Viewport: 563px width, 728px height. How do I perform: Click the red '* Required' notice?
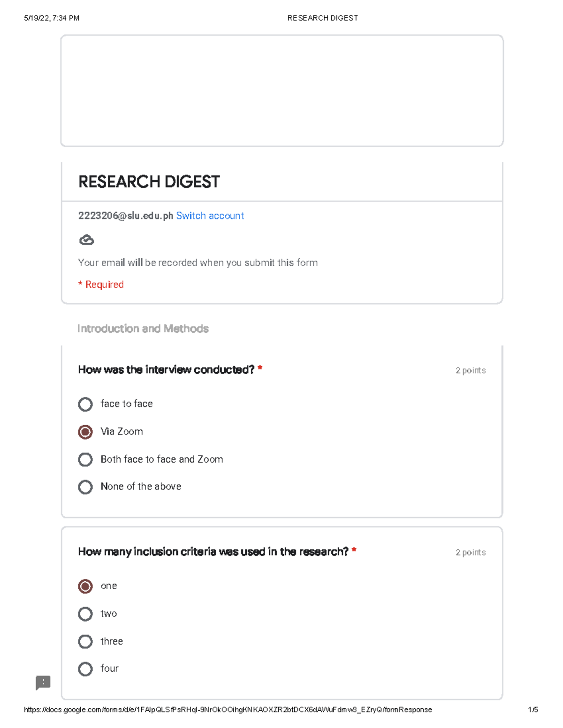pyautogui.click(x=101, y=285)
